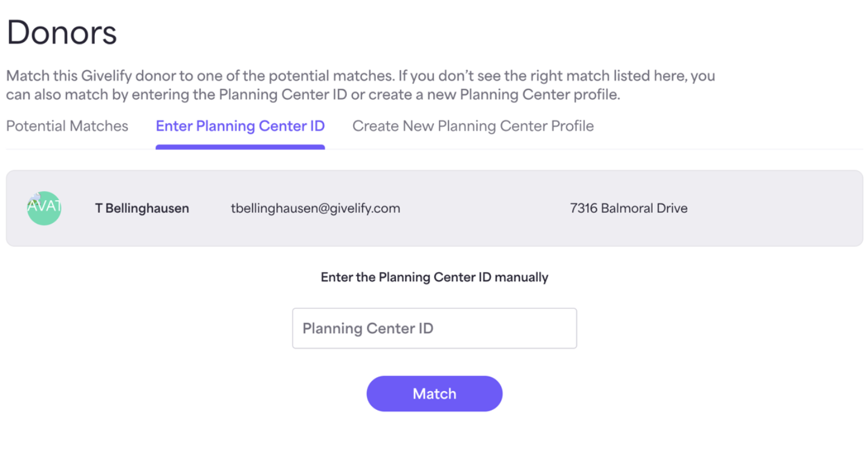The height and width of the screenshot is (451, 868).
Task: Open the Create New Planning Center Profile tab
Action: coord(473,126)
